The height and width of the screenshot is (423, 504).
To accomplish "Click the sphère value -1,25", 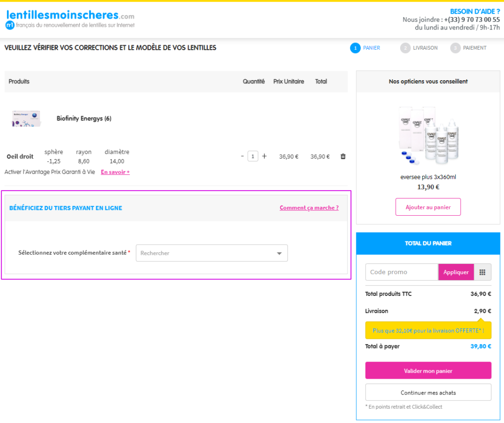I will click(54, 161).
